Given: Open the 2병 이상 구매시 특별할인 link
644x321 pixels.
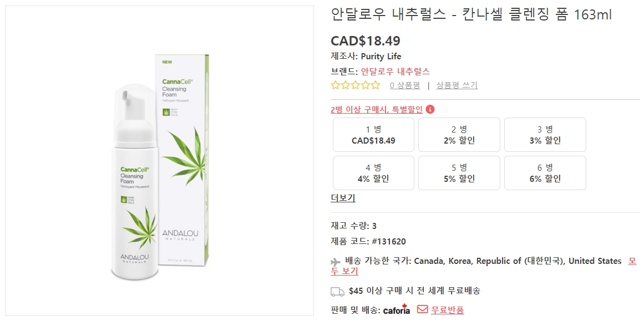Looking at the screenshot, I should tap(376, 109).
